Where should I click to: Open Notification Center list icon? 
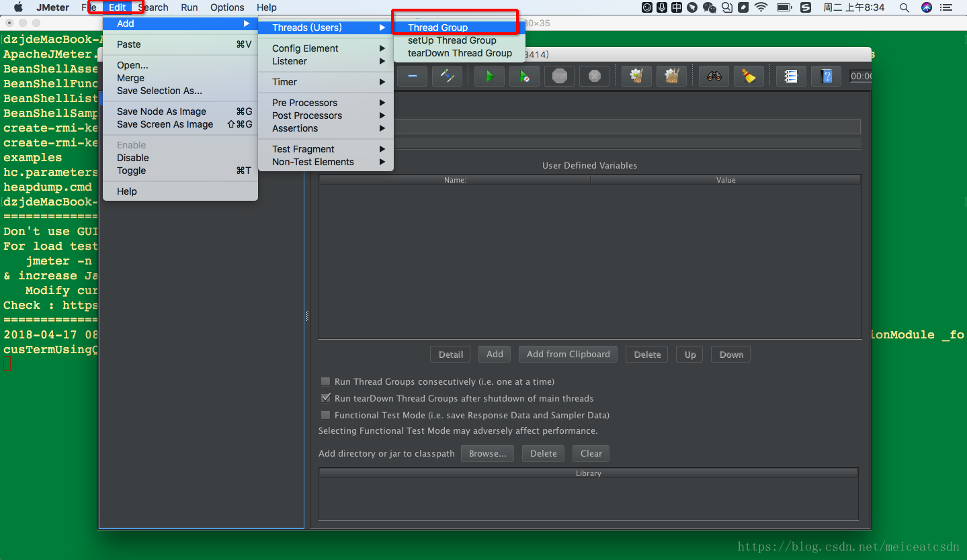point(947,7)
